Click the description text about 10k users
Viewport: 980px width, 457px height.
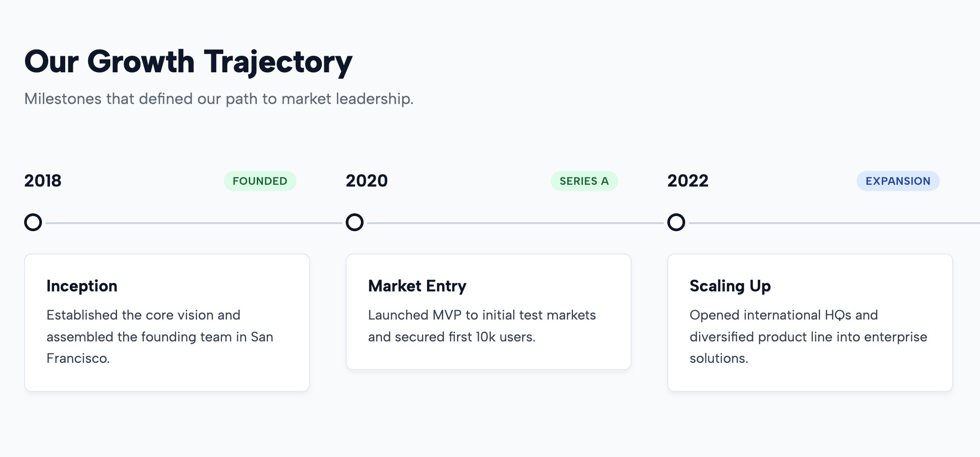coord(482,326)
